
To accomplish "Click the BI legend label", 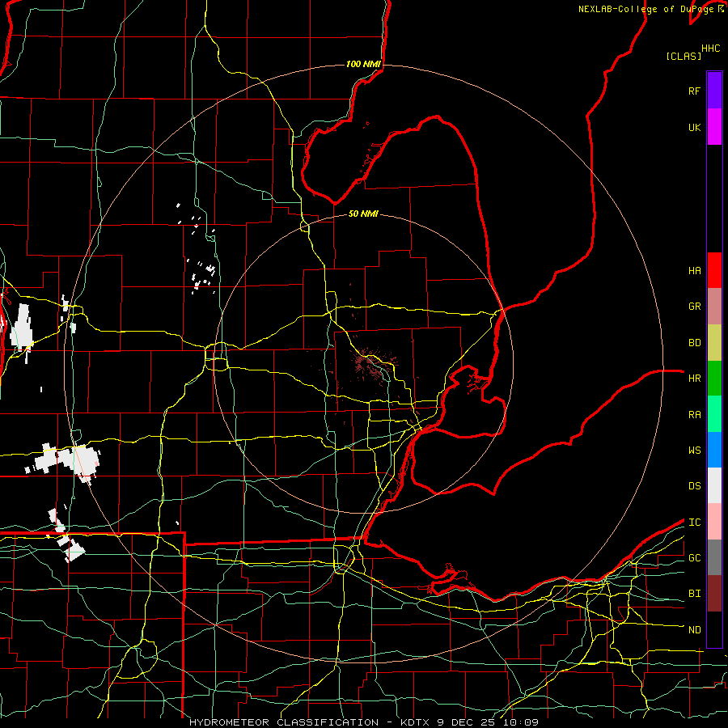I will [x=695, y=594].
